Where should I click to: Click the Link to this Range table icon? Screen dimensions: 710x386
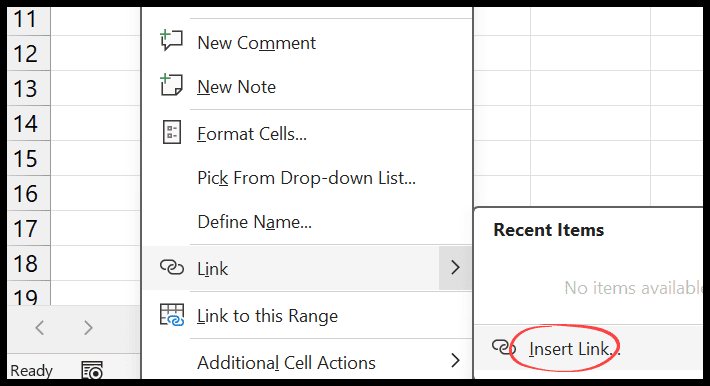pos(172,315)
